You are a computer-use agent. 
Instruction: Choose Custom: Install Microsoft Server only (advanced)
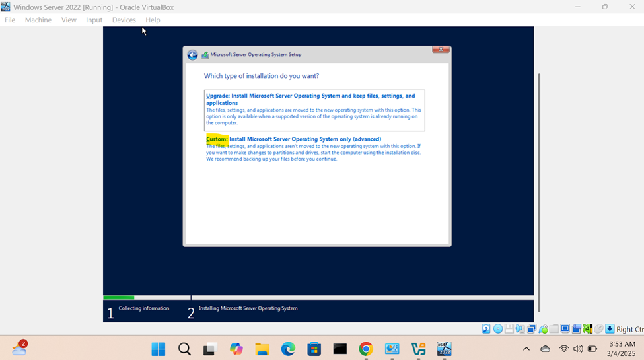[314, 149]
